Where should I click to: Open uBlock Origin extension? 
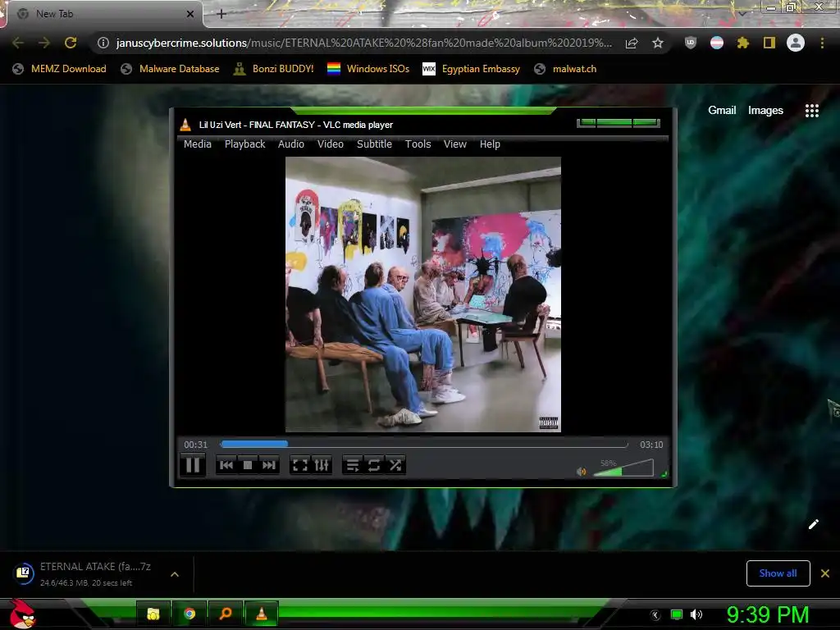691,43
